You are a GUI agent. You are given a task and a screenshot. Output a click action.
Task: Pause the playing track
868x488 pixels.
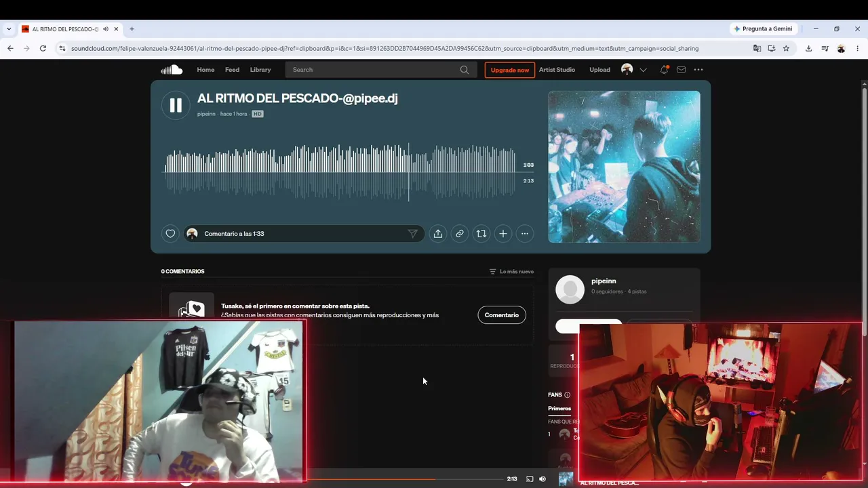176,105
